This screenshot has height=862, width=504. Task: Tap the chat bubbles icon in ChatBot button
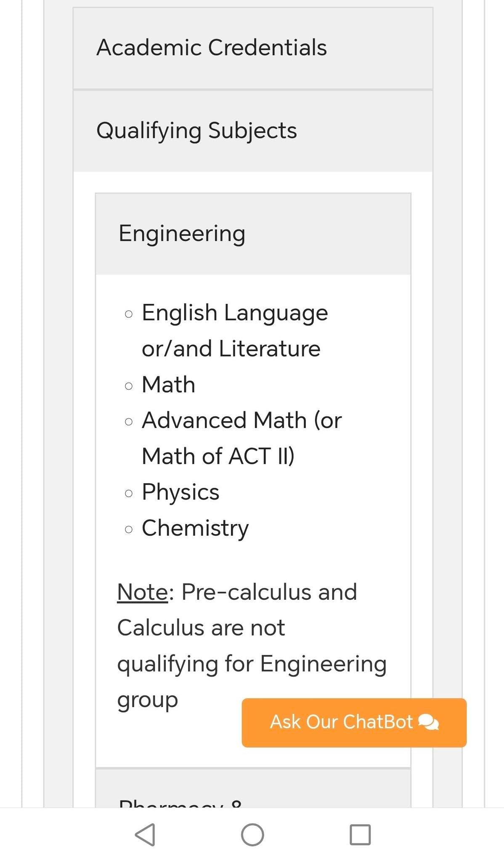pos(429,722)
